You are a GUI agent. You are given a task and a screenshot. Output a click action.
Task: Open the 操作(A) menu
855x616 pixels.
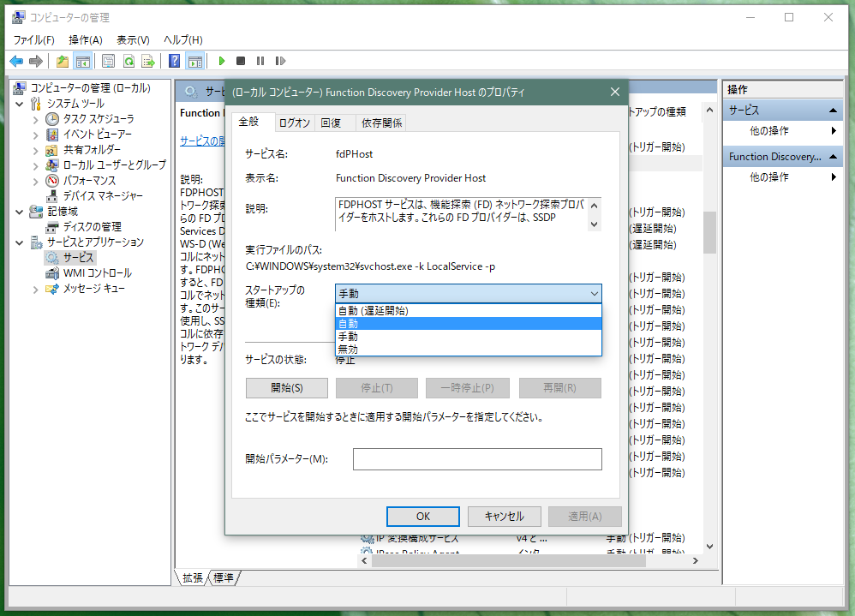tap(86, 39)
